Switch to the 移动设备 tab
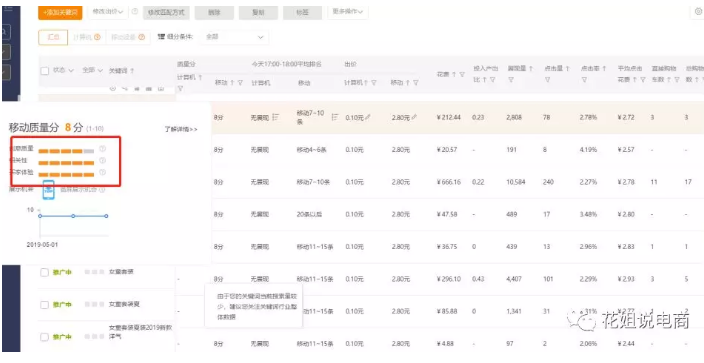 coord(128,37)
